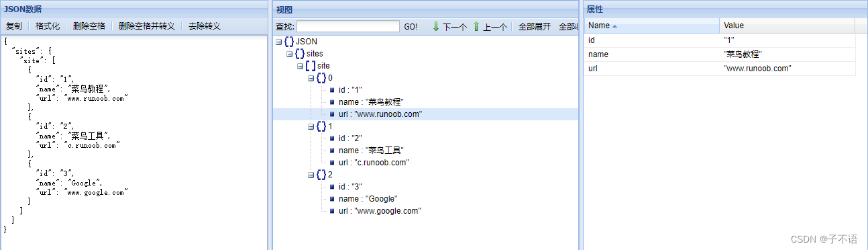The image size is (868, 250).
Task: Click the 复制 toolbar button
Action: tap(14, 26)
